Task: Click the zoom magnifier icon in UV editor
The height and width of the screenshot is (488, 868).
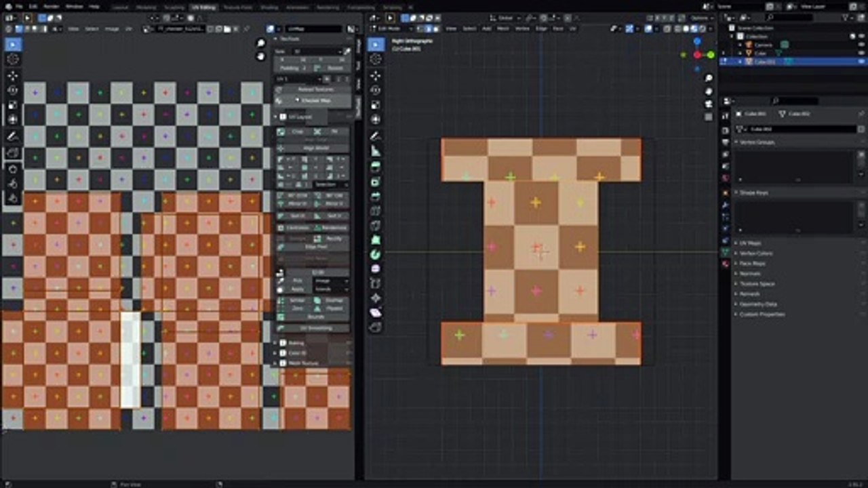Action: [x=261, y=43]
